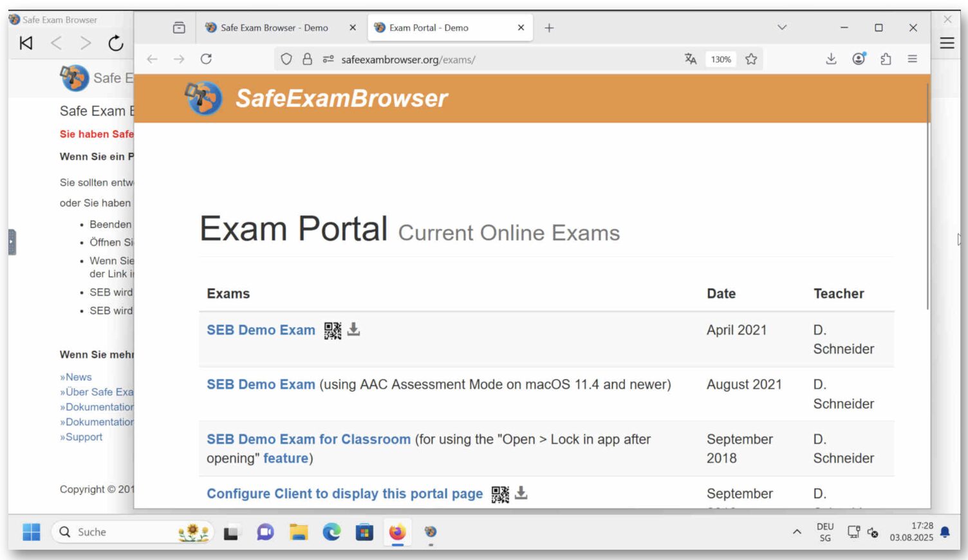The image size is (968, 560).
Task: Click the April 2021 date cell
Action: pyautogui.click(x=736, y=330)
